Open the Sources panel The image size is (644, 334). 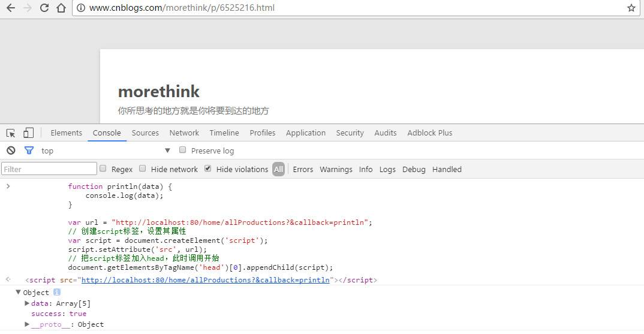tap(145, 133)
